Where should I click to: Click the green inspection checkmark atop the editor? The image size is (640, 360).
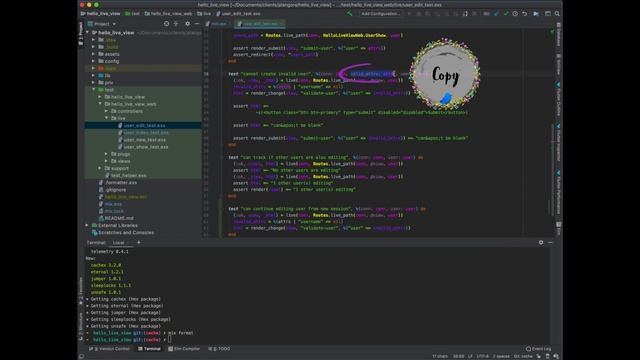(552, 31)
